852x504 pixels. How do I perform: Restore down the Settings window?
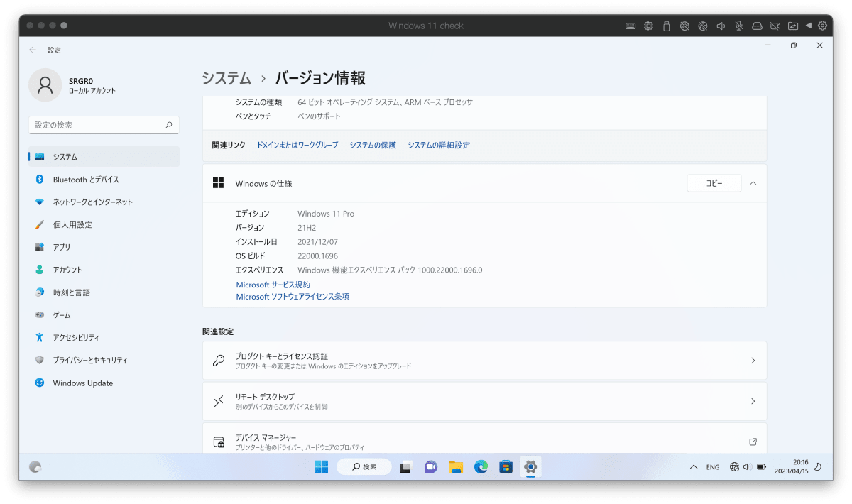(x=794, y=45)
